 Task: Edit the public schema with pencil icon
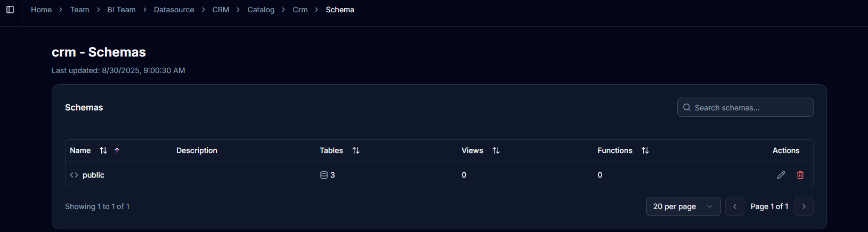(781, 175)
